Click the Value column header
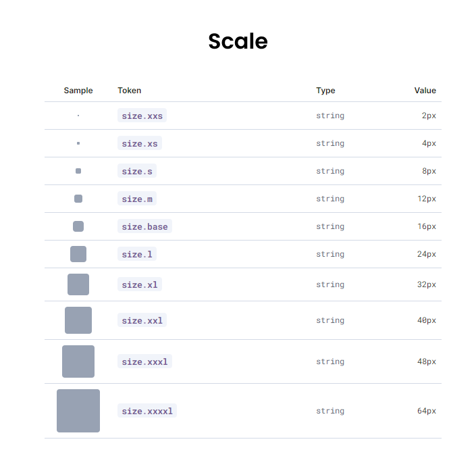This screenshot has width=476, height=475. point(425,91)
